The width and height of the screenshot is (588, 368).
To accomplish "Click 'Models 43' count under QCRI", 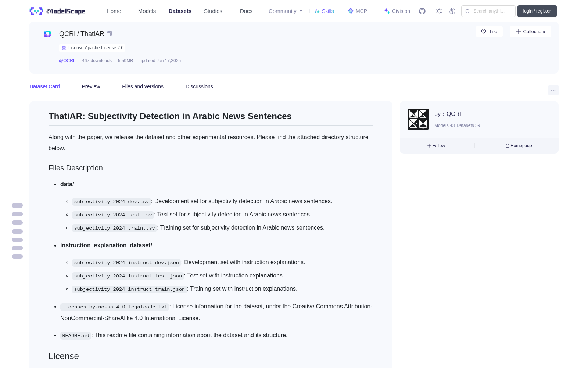I will [444, 125].
